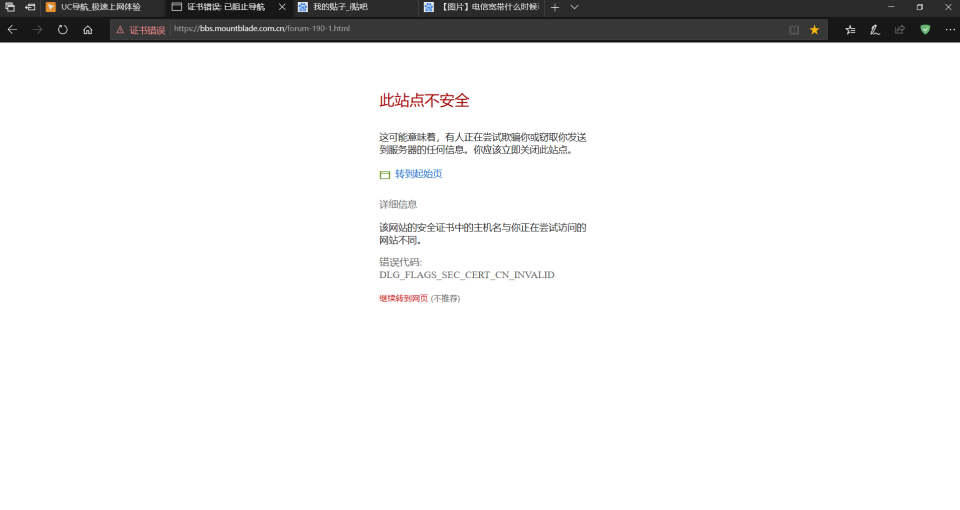
Task: Open the settings and more ellipsis menu
Action: click(x=950, y=29)
